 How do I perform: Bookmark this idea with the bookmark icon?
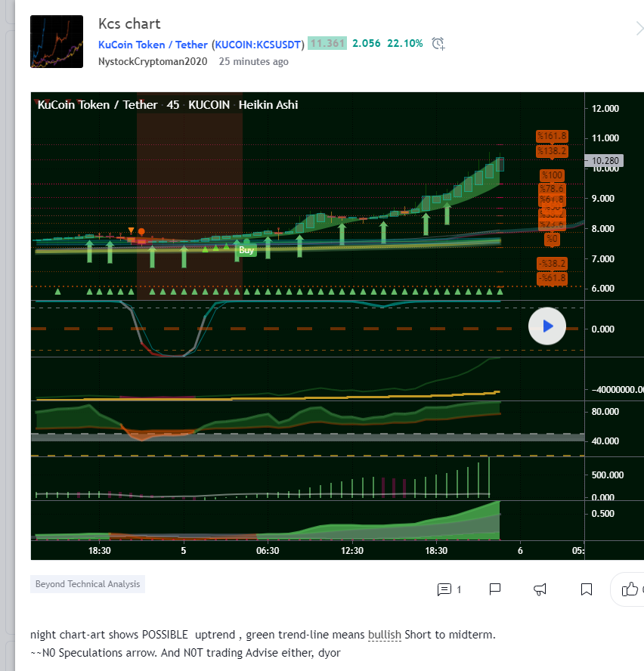coord(586,589)
